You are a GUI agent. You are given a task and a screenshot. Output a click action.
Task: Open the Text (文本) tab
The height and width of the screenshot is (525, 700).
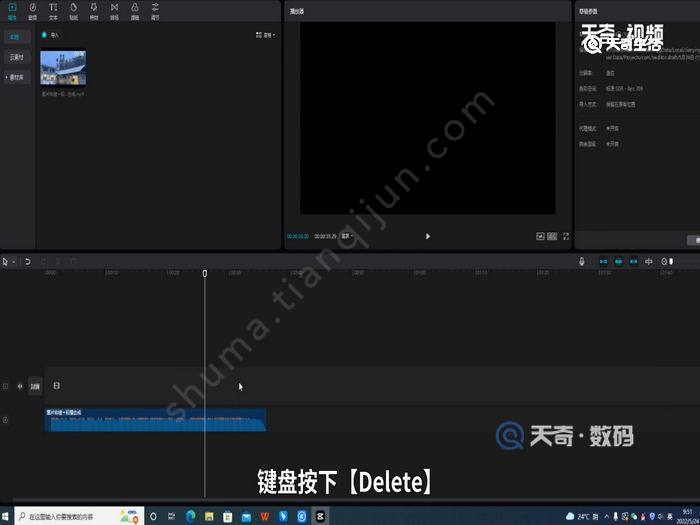click(x=53, y=11)
